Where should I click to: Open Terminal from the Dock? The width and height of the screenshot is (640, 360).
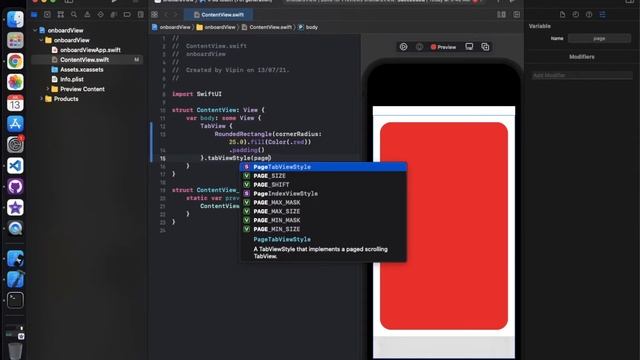point(15,300)
